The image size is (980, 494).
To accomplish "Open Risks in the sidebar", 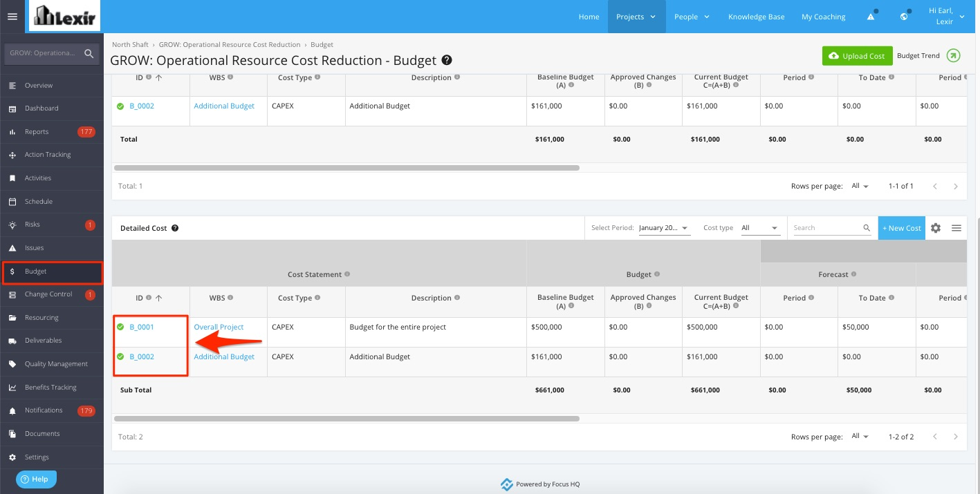I will (52, 225).
